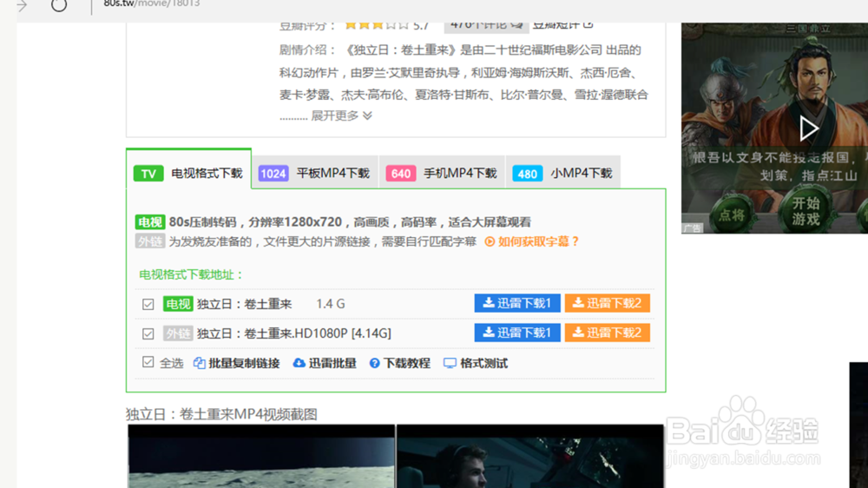Viewport: 868px width, 488px height.
Task: Click the browser reload icon
Action: pos(59,5)
